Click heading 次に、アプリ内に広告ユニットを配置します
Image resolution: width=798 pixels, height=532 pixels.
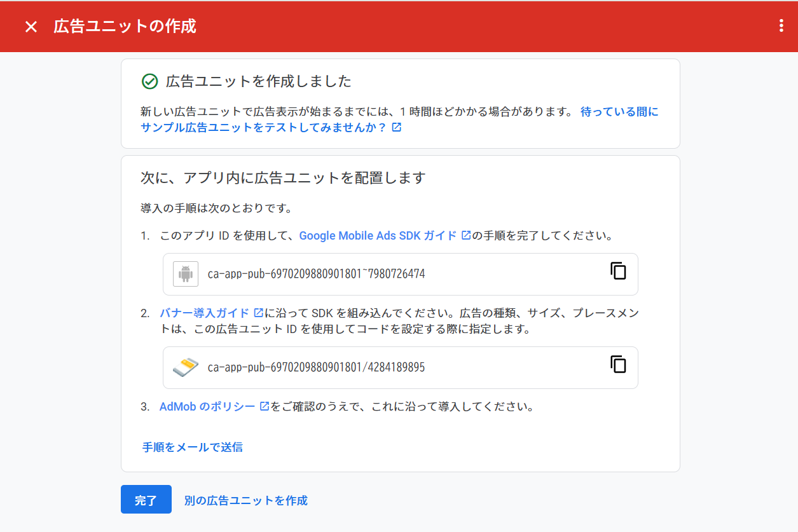(283, 177)
